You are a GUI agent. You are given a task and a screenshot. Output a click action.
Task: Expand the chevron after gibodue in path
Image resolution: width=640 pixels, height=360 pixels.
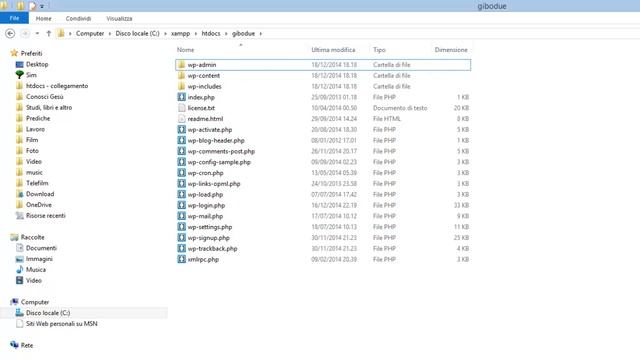tap(261, 33)
